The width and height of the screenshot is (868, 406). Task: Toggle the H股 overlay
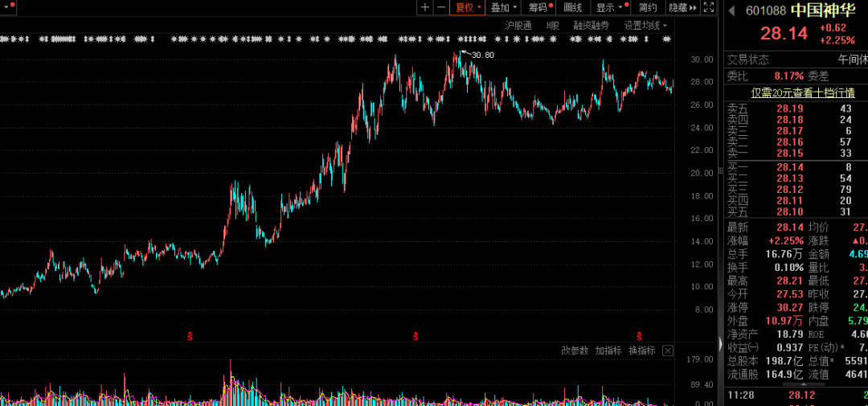[553, 26]
